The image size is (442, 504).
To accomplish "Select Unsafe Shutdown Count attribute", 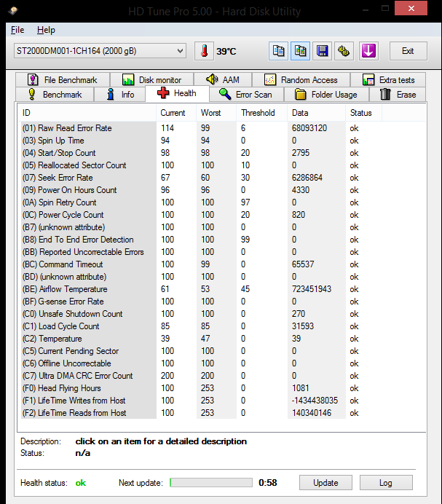I will pos(201,314).
